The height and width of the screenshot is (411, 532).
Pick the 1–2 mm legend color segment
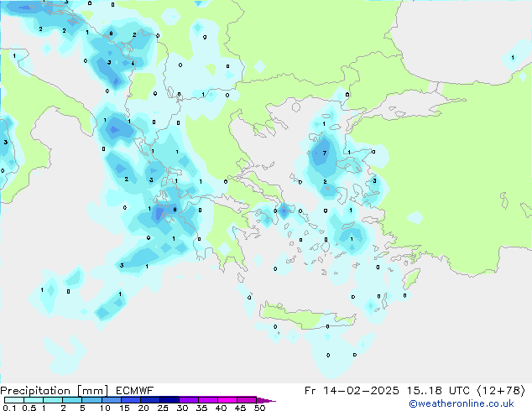[x=53, y=400]
